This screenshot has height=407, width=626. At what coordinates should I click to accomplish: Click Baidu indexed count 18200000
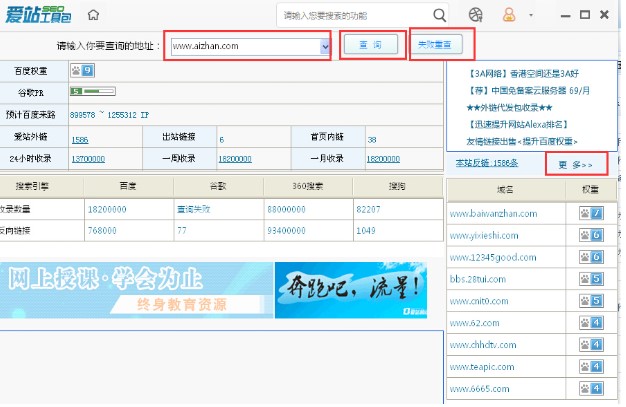[x=107, y=209]
